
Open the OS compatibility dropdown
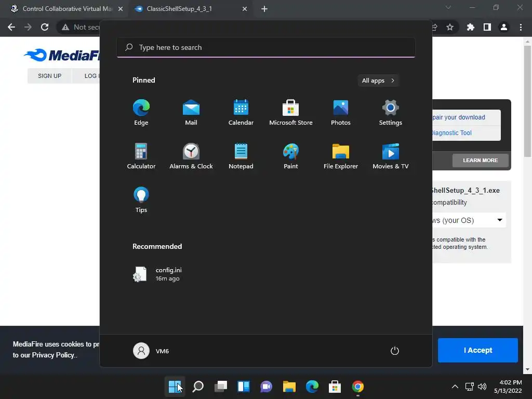pyautogui.click(x=469, y=220)
